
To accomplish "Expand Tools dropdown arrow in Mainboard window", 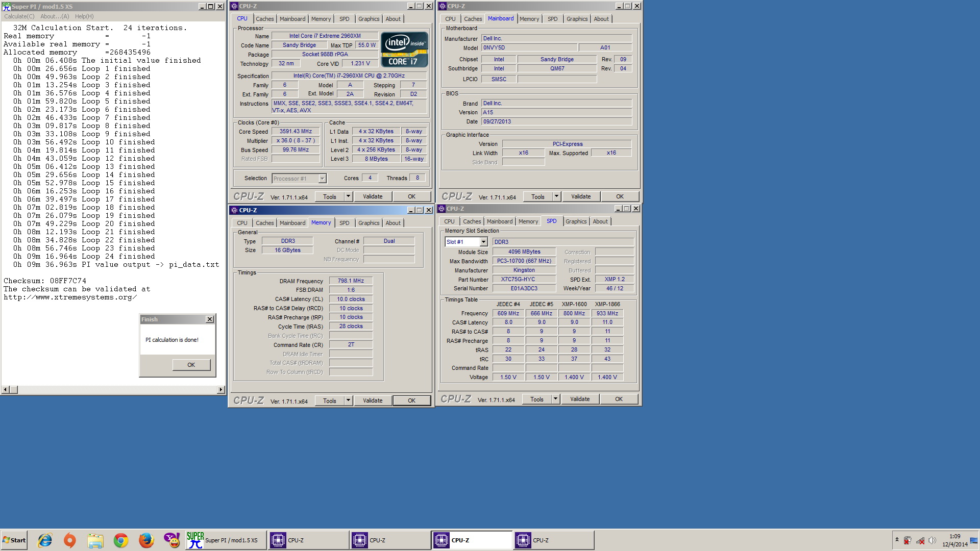I will pos(557,196).
